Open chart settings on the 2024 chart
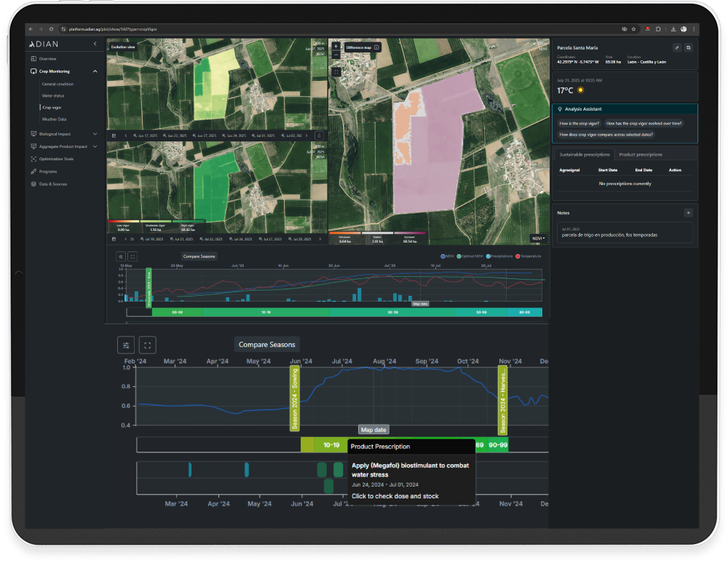 (126, 345)
